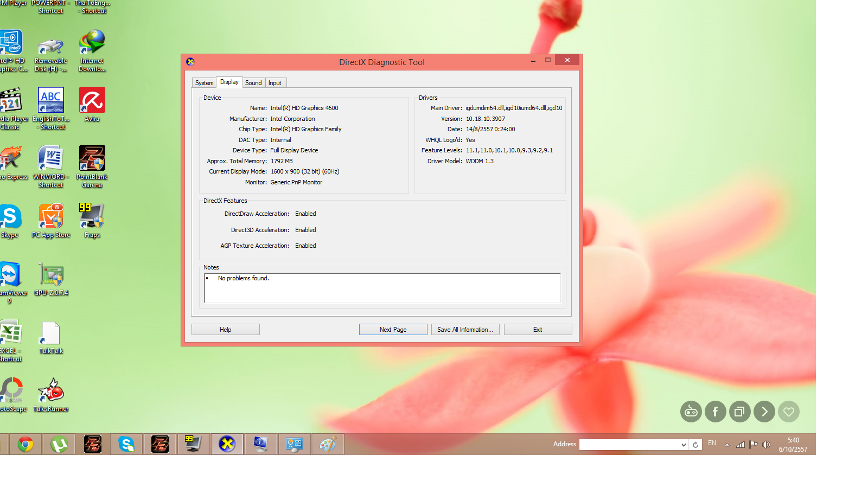Exit the DirectX Diagnostic Tool
The width and height of the screenshot is (868, 488).
point(538,330)
